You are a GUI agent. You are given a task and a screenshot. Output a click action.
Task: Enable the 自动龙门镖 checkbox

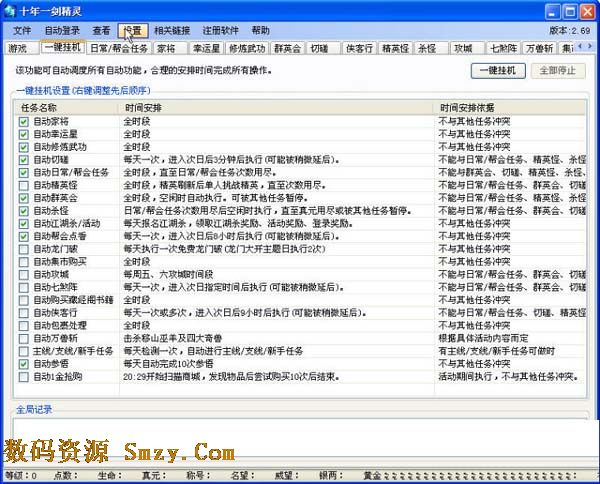pyautogui.click(x=24, y=249)
